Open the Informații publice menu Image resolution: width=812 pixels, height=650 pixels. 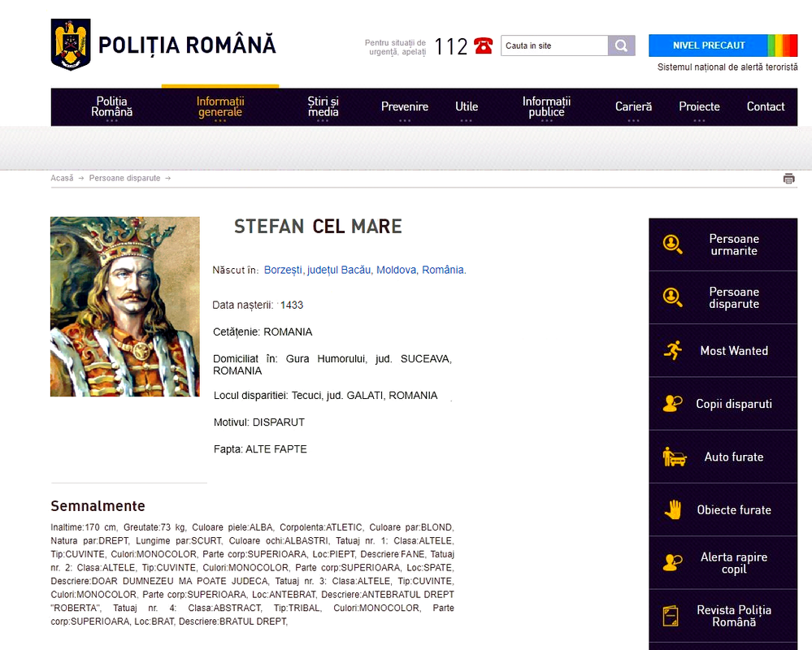546,106
